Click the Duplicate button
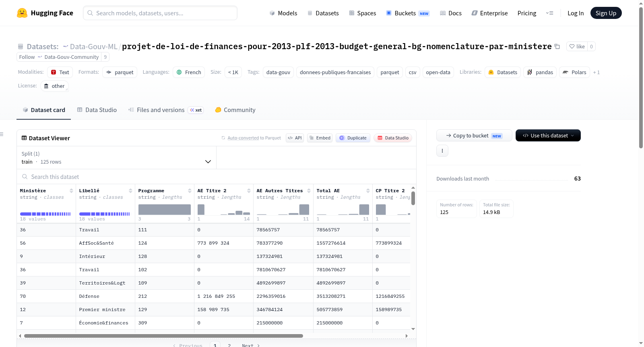The width and height of the screenshot is (644, 347). tap(353, 138)
